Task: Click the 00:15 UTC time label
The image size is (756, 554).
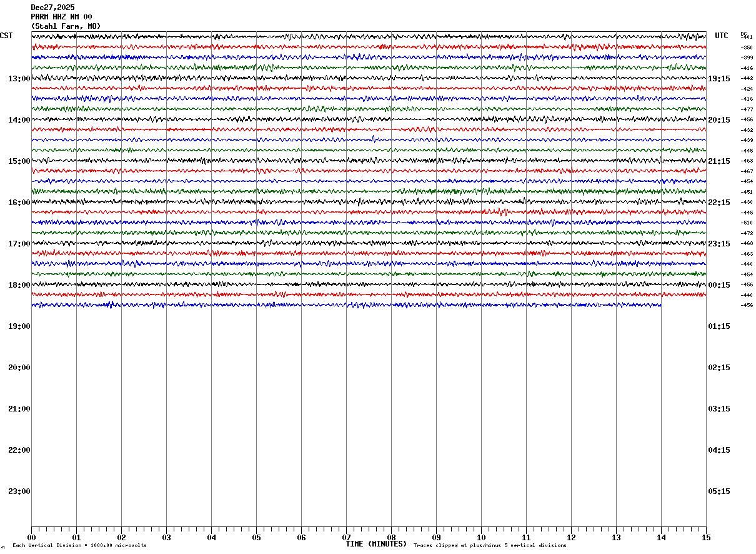Action: click(719, 285)
